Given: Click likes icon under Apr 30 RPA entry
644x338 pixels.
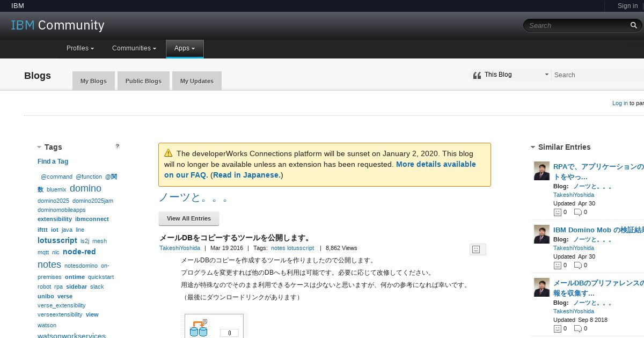Looking at the screenshot, I should tap(557, 212).
